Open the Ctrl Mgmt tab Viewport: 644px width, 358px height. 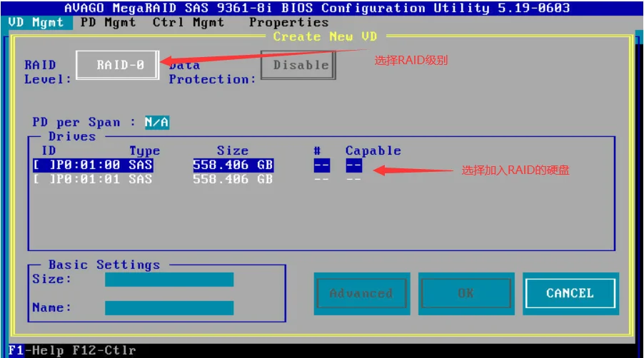[188, 22]
